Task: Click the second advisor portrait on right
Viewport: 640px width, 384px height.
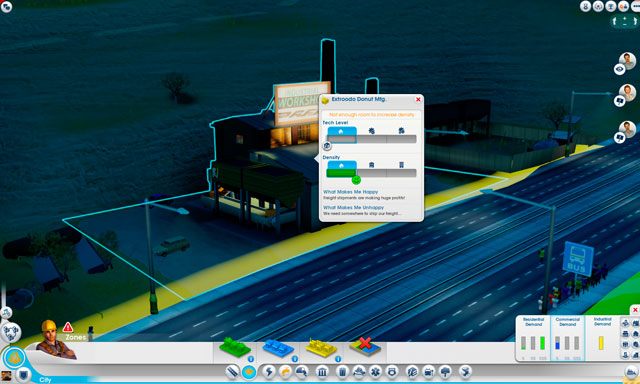Action: point(628,92)
